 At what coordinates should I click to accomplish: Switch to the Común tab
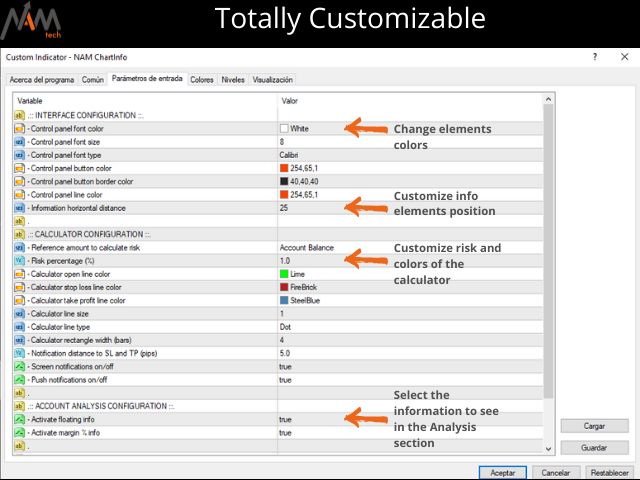click(93, 80)
